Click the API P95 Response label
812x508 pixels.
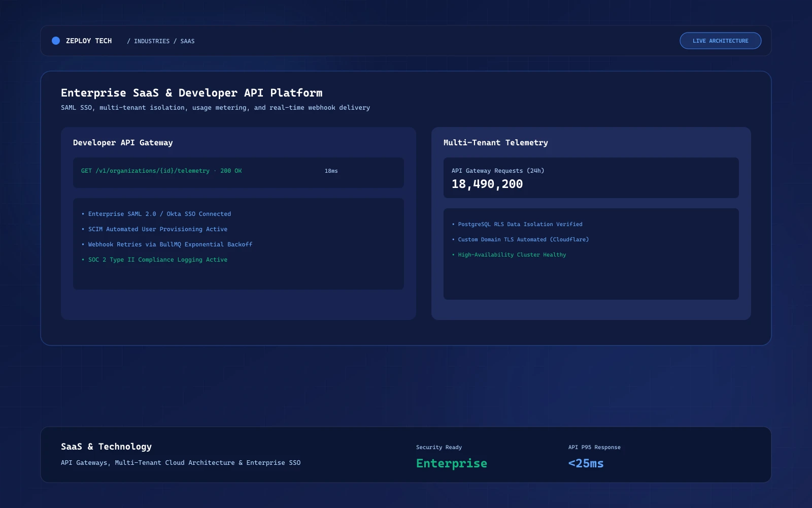[x=594, y=448]
